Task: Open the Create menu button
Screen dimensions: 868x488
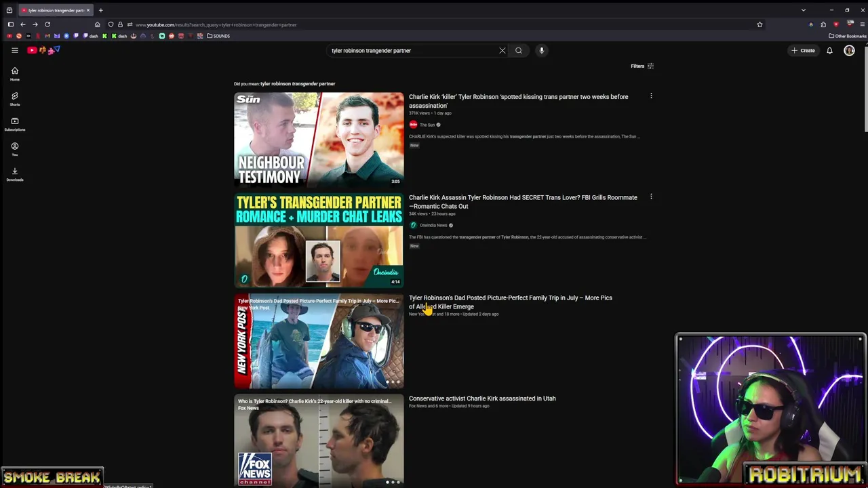Action: click(x=804, y=50)
